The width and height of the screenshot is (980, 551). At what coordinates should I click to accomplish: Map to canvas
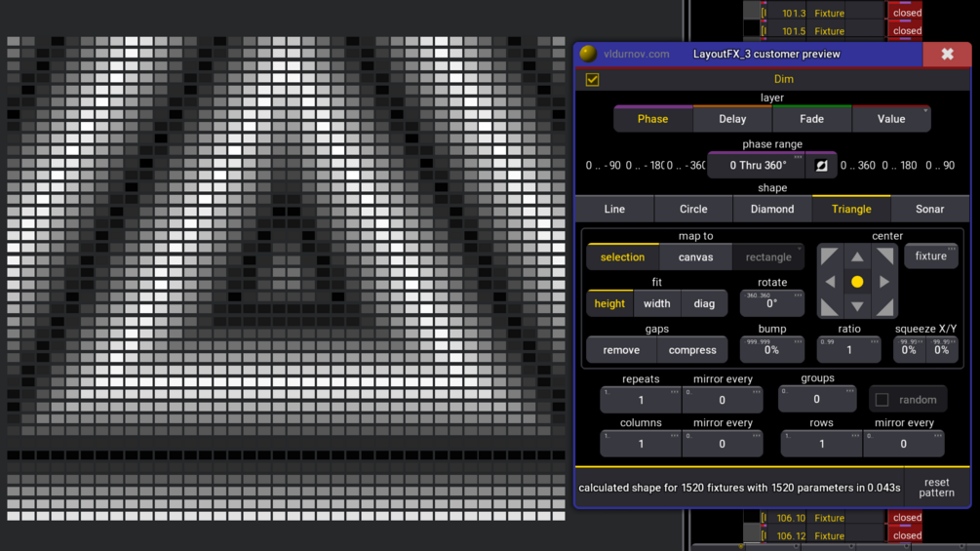[x=695, y=256]
